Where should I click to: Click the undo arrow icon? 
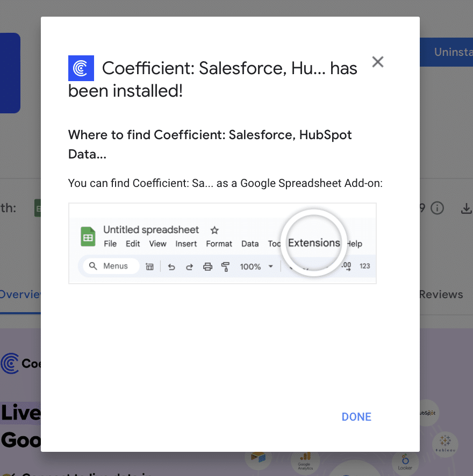(171, 266)
